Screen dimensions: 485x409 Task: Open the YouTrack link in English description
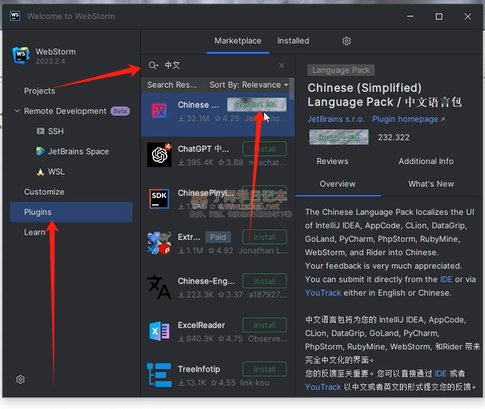[x=323, y=293]
